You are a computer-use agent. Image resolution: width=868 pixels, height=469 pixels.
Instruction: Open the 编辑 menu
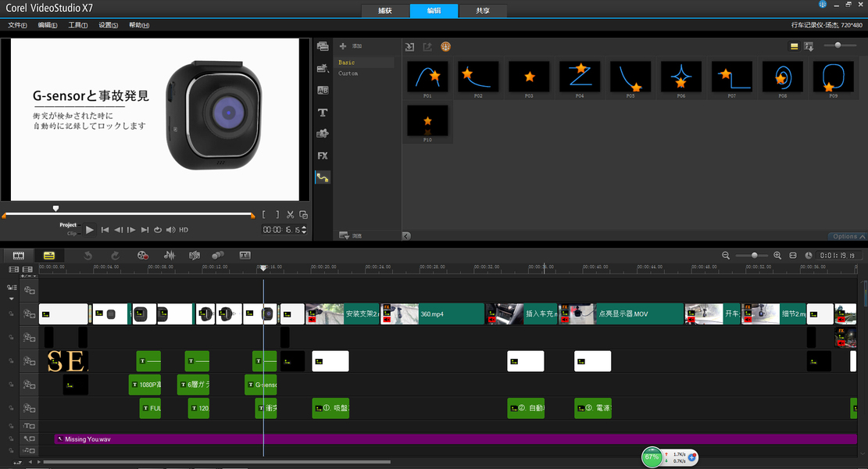pos(48,25)
